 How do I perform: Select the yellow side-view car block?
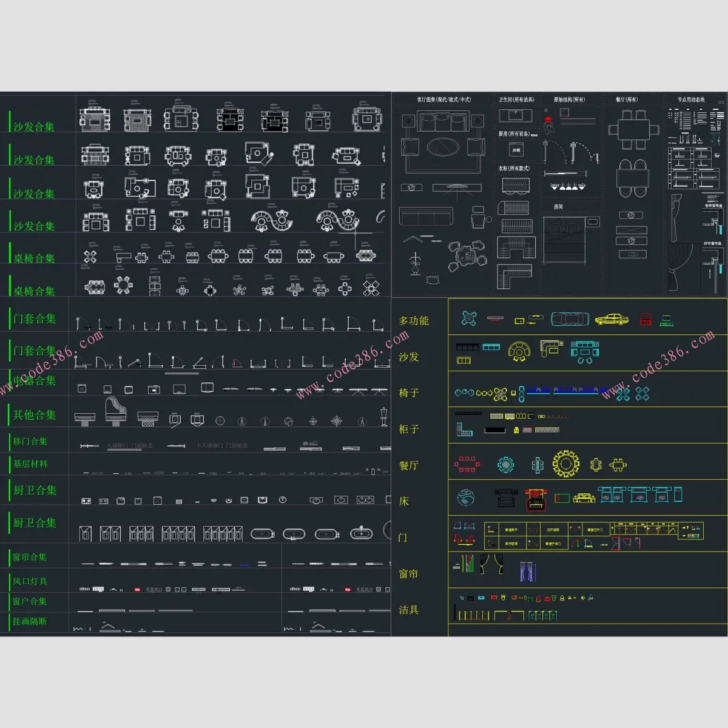point(612,319)
